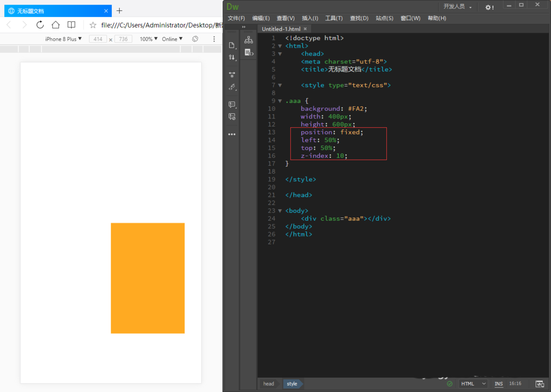Open the 100% zoom dropdown
The image size is (551, 392).
pos(148,39)
